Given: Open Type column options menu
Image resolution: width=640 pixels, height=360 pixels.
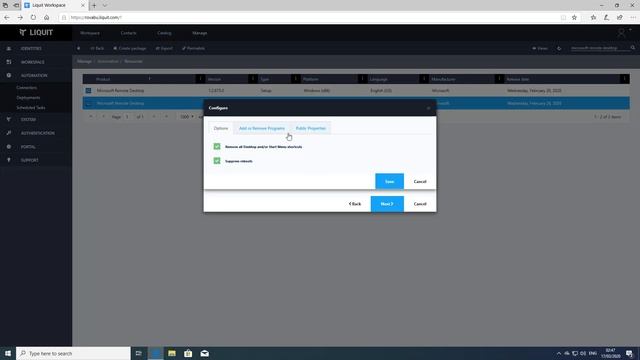Looking at the screenshot, I should pos(296,79).
